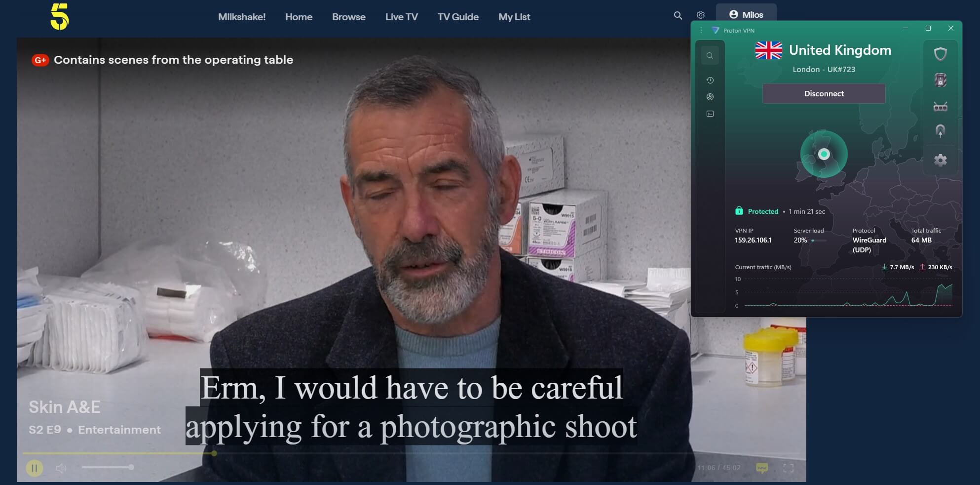The image size is (980, 485).
Task: Click the UK connection marker on the map
Action: tap(824, 154)
